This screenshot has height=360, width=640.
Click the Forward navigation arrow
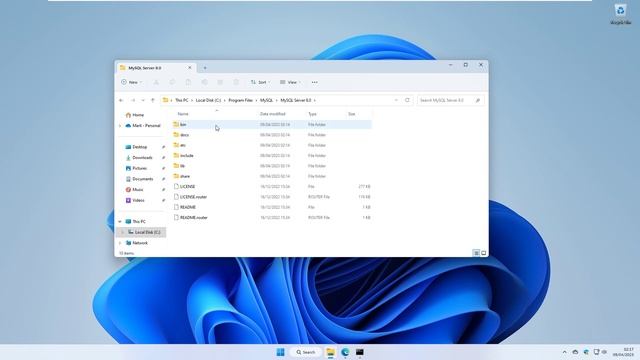(133, 100)
